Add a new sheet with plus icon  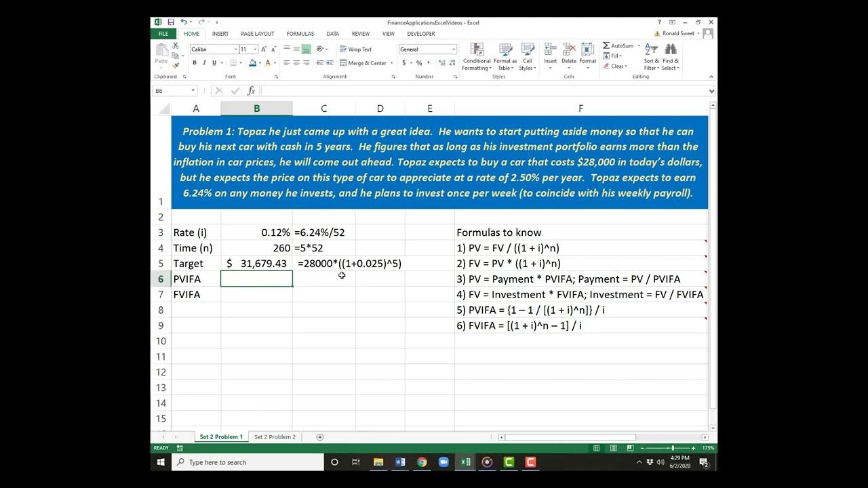[320, 437]
